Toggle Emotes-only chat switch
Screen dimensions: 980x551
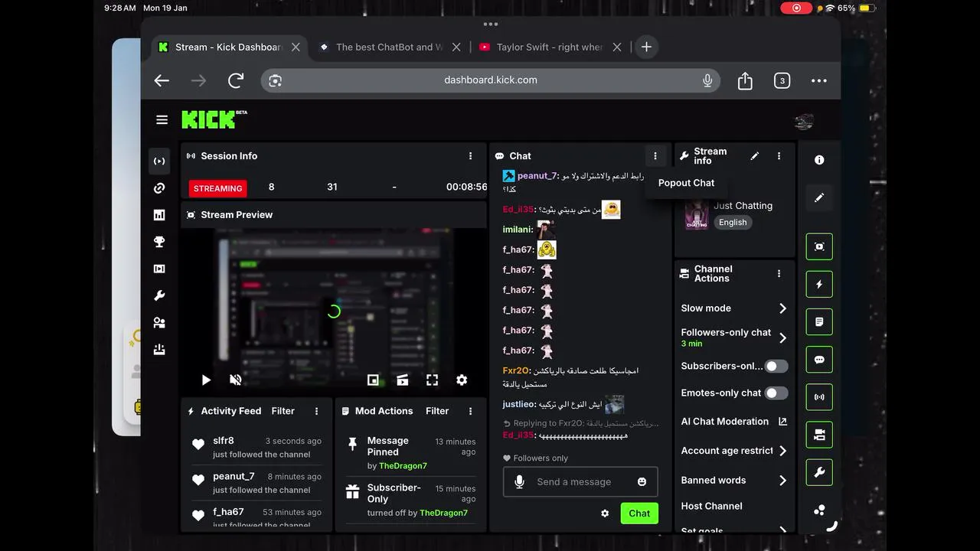click(776, 393)
